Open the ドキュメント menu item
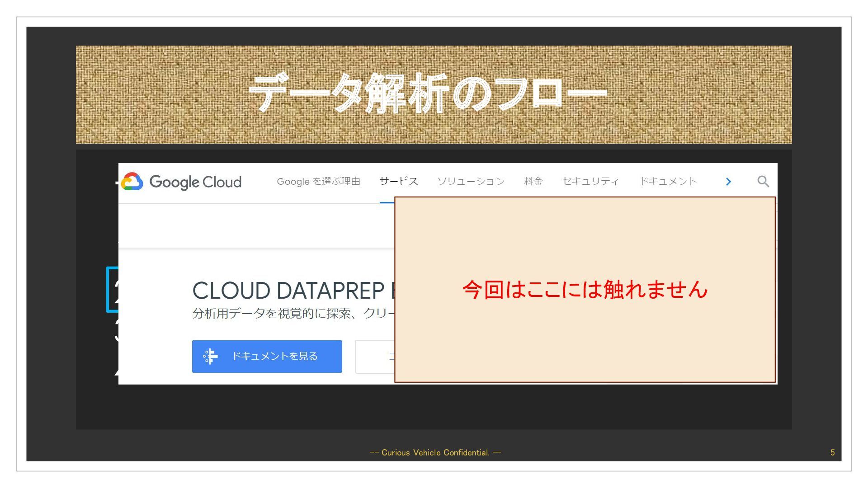868x488 pixels. 668,182
